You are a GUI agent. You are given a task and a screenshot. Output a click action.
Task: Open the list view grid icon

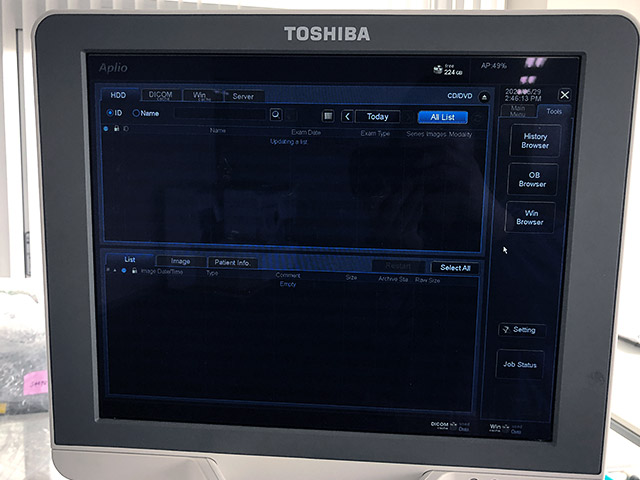click(x=328, y=116)
